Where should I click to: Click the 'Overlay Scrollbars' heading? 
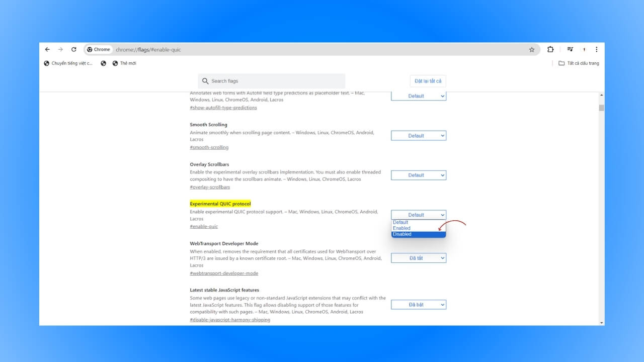click(209, 164)
